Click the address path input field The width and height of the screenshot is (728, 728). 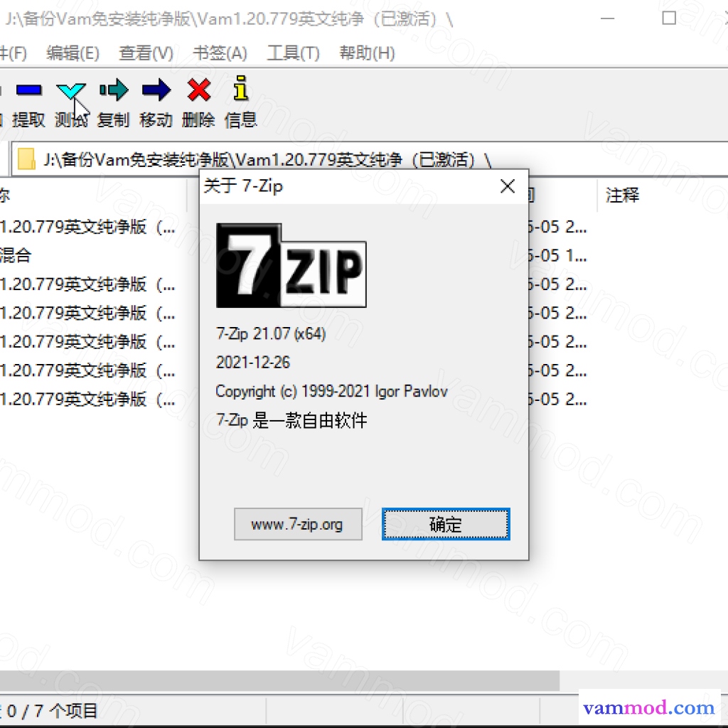pyautogui.click(x=371, y=159)
